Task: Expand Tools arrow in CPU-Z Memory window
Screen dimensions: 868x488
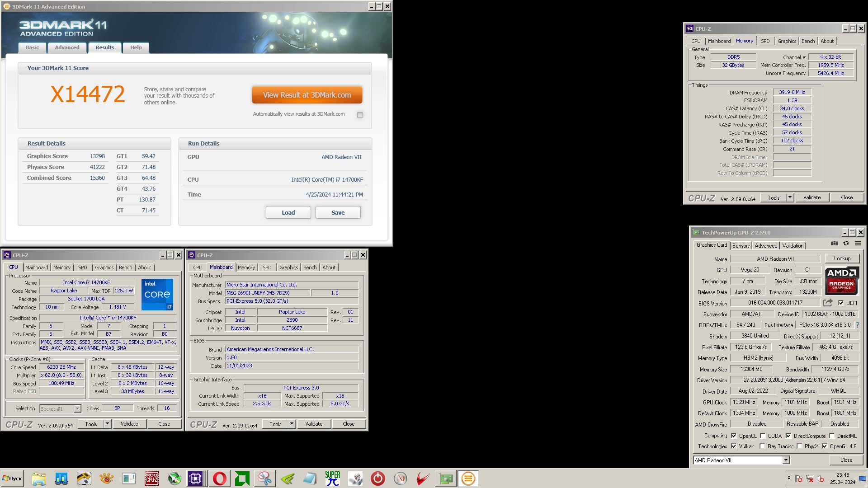Action: [790, 197]
